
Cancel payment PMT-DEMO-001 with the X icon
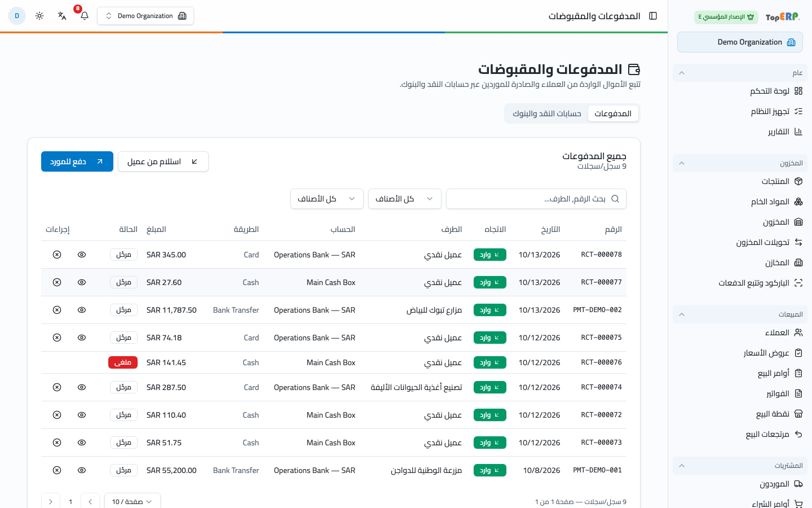57,470
